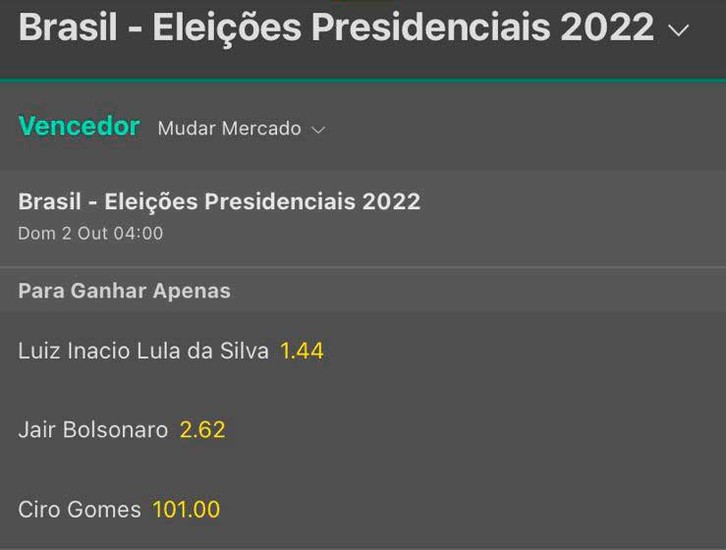Click the first name 'Jair'
726x550 pixels.
(37, 430)
